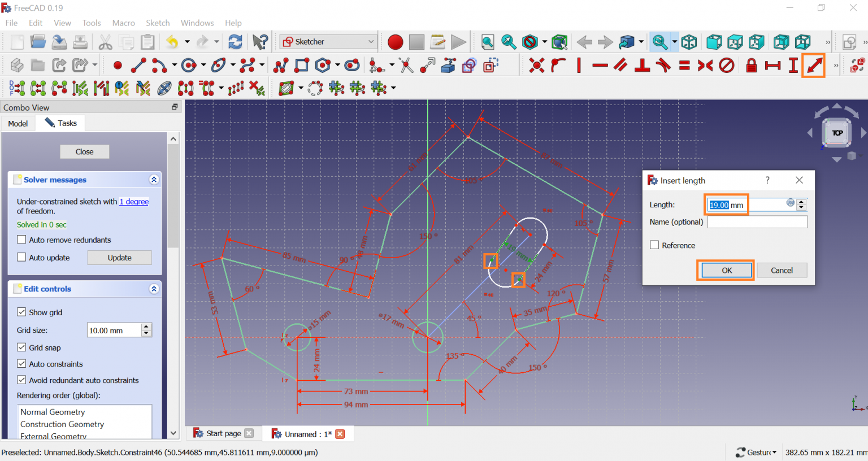
Task: Collapse the Solver messages section
Action: pos(154,180)
